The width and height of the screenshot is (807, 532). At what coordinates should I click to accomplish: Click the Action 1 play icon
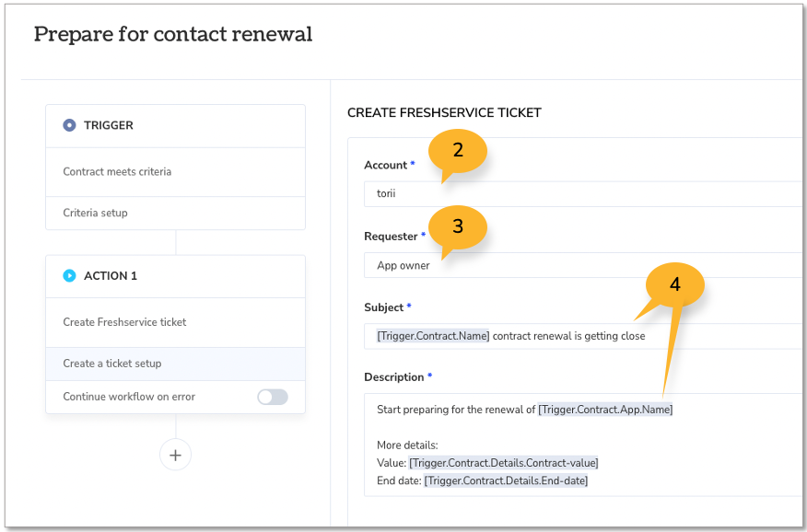point(69,275)
